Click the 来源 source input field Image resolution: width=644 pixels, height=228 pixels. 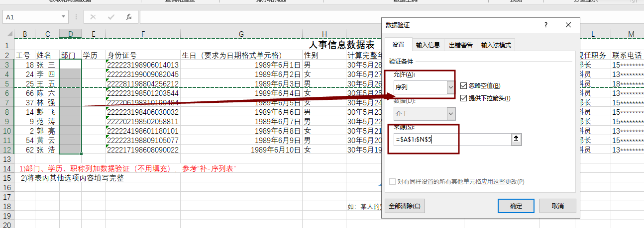[452, 140]
